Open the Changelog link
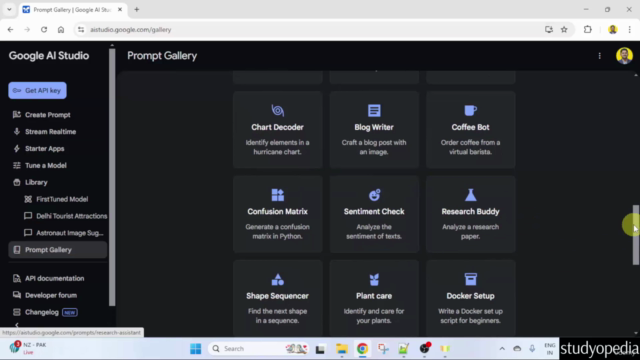 point(42,312)
